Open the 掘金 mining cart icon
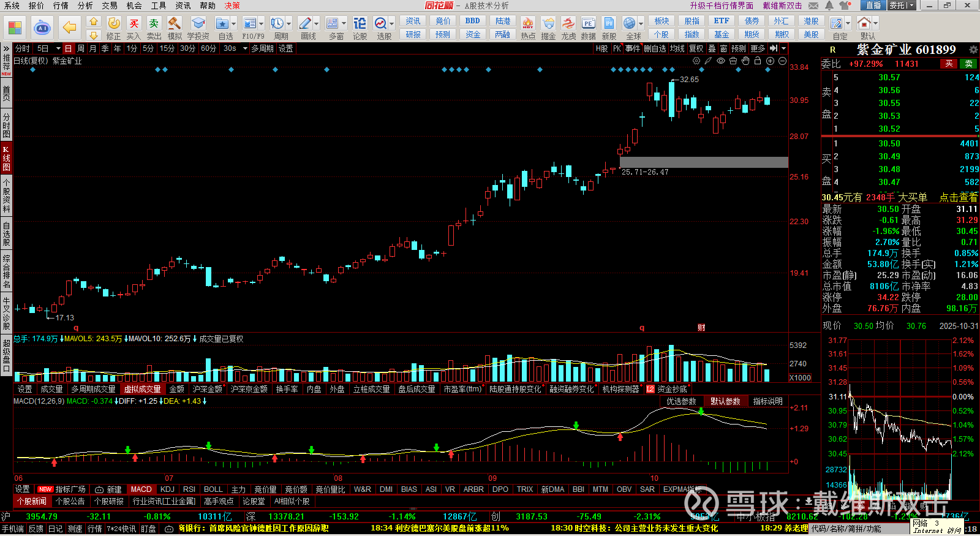Screen dimensions: 980x536 (x=548, y=23)
